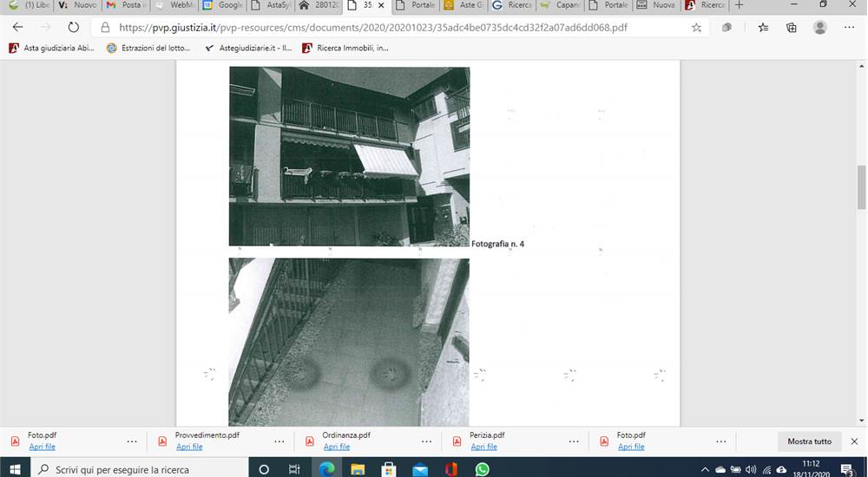The height and width of the screenshot is (477, 868).
Task: Open a new browser tab
Action: tap(739, 5)
